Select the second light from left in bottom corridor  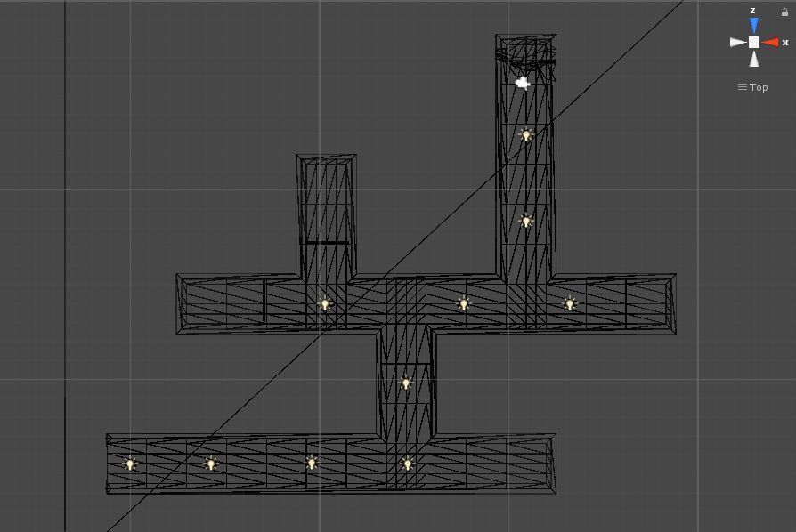(211, 463)
